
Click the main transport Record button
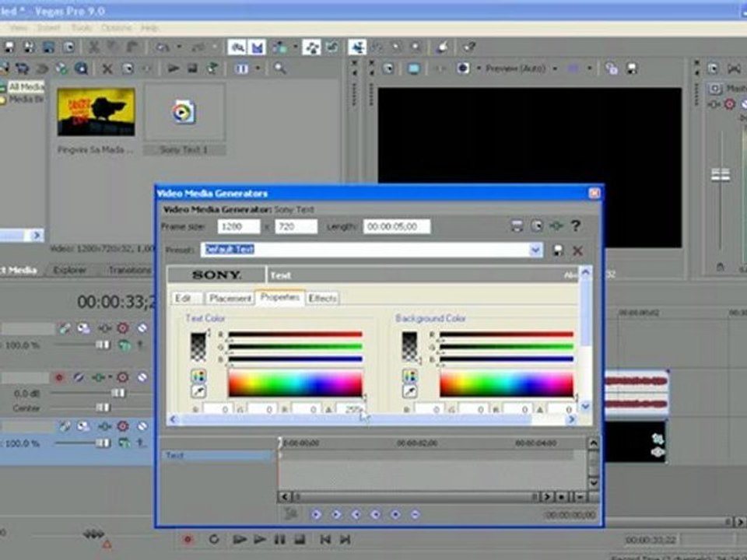[188, 540]
